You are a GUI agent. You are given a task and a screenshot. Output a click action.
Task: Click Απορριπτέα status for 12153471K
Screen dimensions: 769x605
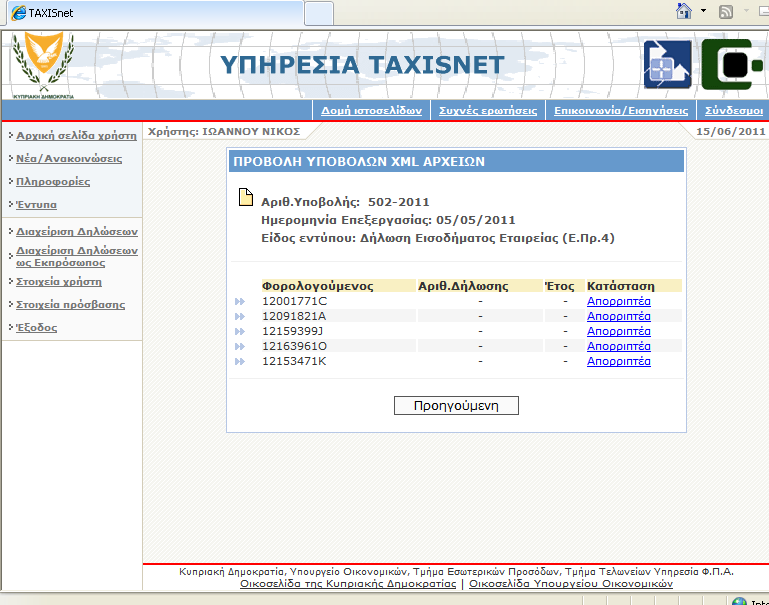tap(618, 362)
